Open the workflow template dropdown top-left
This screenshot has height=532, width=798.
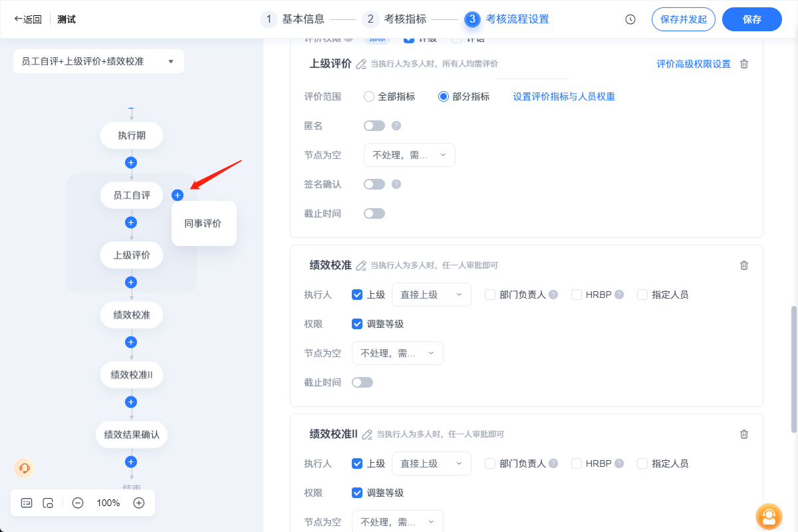click(98, 61)
